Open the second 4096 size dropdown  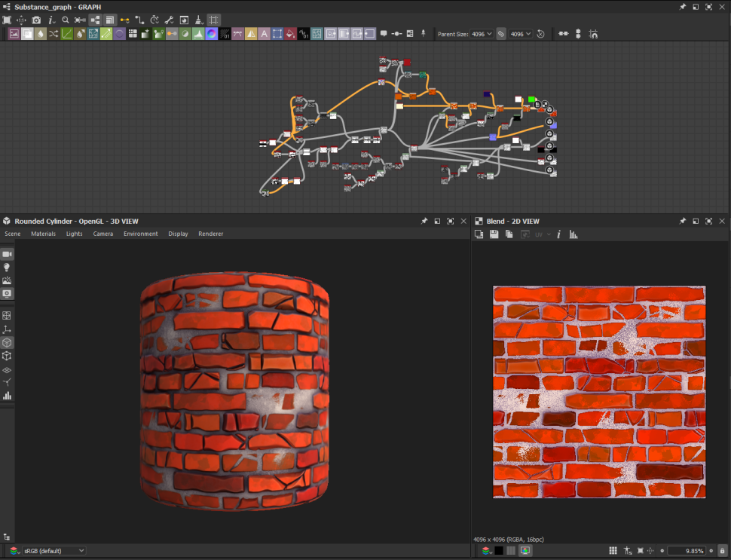[x=520, y=34]
